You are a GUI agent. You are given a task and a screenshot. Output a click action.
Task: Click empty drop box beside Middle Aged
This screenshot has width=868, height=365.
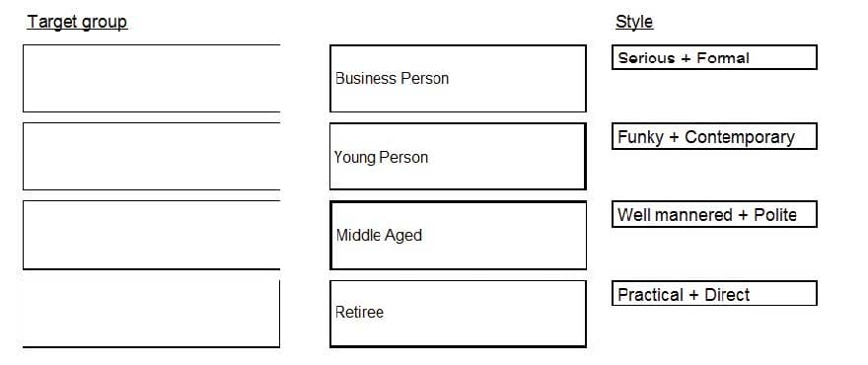click(151, 236)
